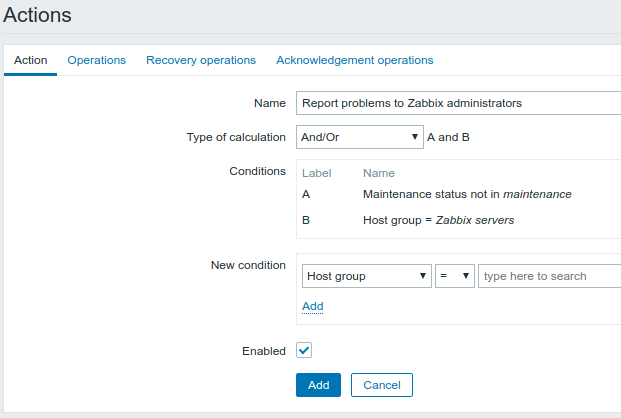Click into the Name input field

tap(459, 103)
